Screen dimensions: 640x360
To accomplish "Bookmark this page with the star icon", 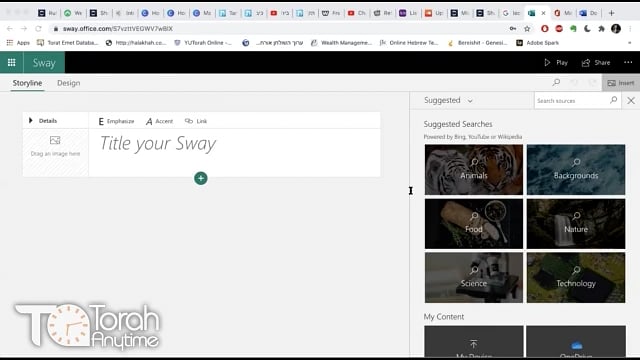I will coord(527,29).
